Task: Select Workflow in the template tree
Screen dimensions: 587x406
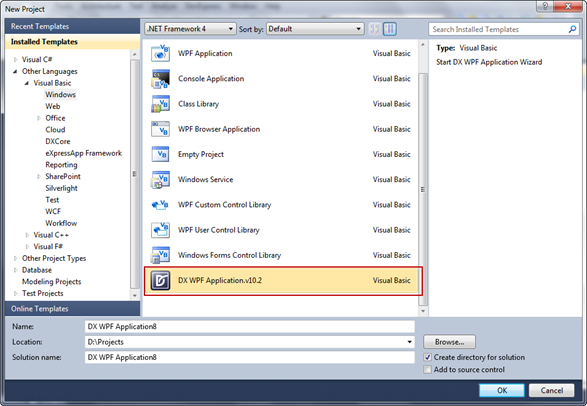Action: [61, 223]
